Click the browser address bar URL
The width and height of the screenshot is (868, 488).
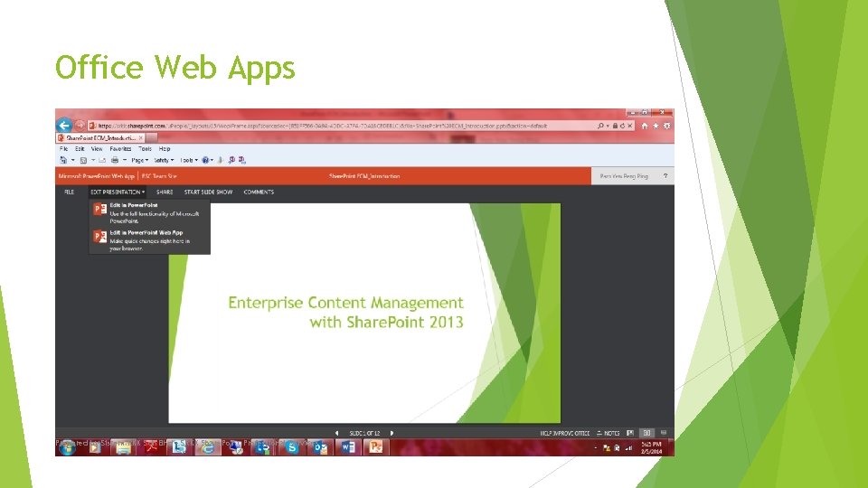pyautogui.click(x=322, y=127)
